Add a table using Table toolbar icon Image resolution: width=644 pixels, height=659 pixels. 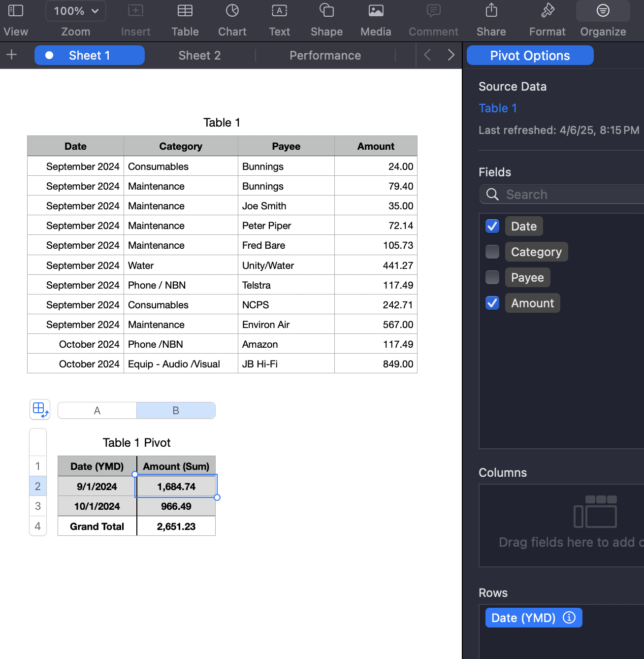185,10
